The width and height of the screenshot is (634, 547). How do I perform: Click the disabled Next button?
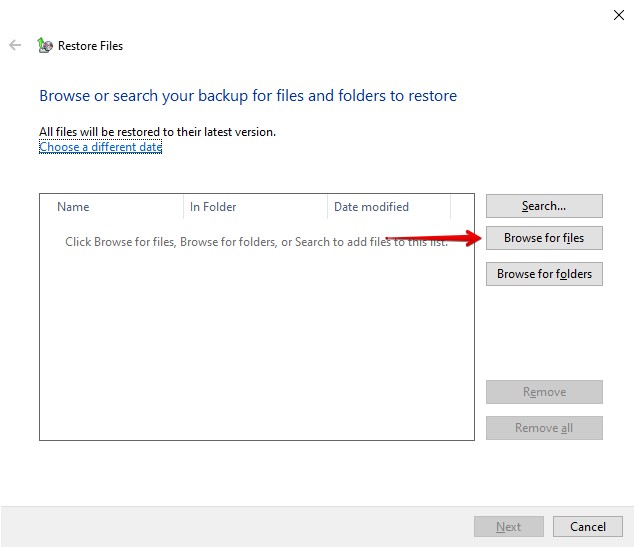click(x=508, y=527)
